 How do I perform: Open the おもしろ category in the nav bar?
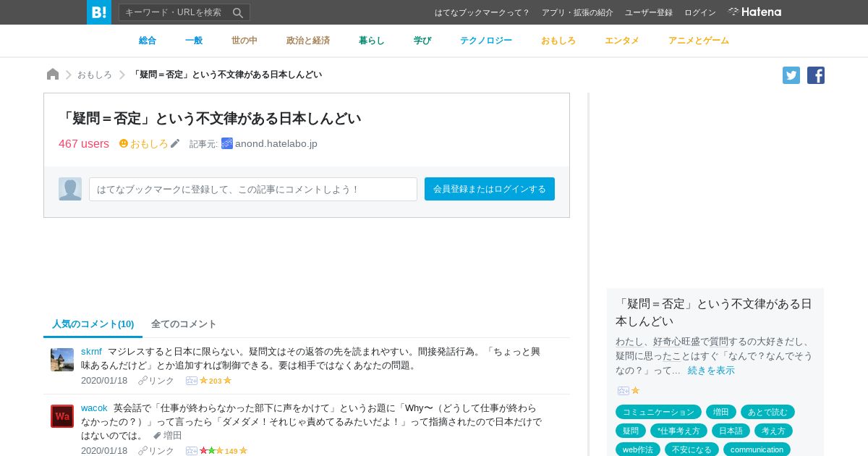click(558, 41)
